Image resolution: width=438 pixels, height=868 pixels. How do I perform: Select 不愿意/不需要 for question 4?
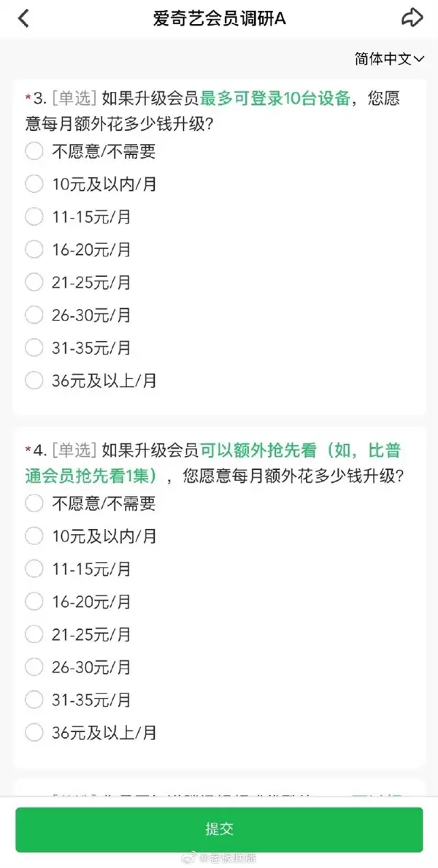pyautogui.click(x=34, y=503)
